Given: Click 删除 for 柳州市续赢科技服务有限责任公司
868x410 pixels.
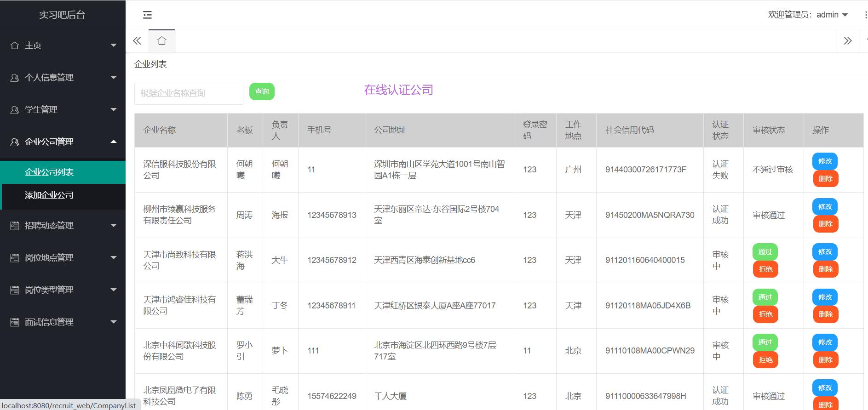Looking at the screenshot, I should (x=826, y=224).
